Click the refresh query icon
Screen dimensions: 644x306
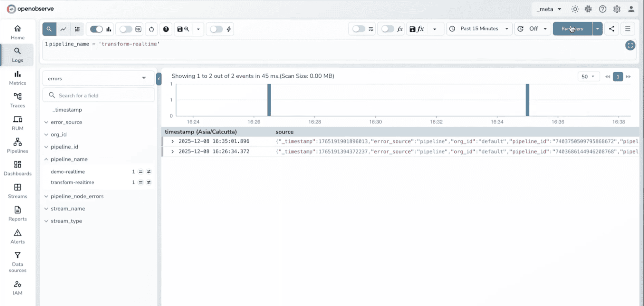click(x=151, y=29)
